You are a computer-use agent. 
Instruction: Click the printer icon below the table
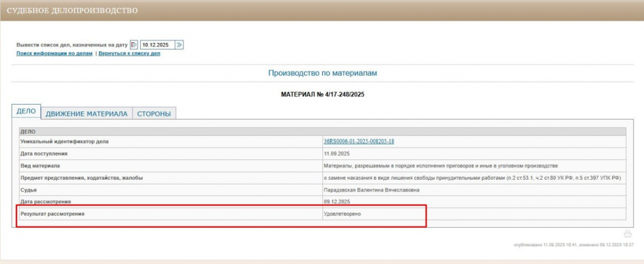click(627, 233)
